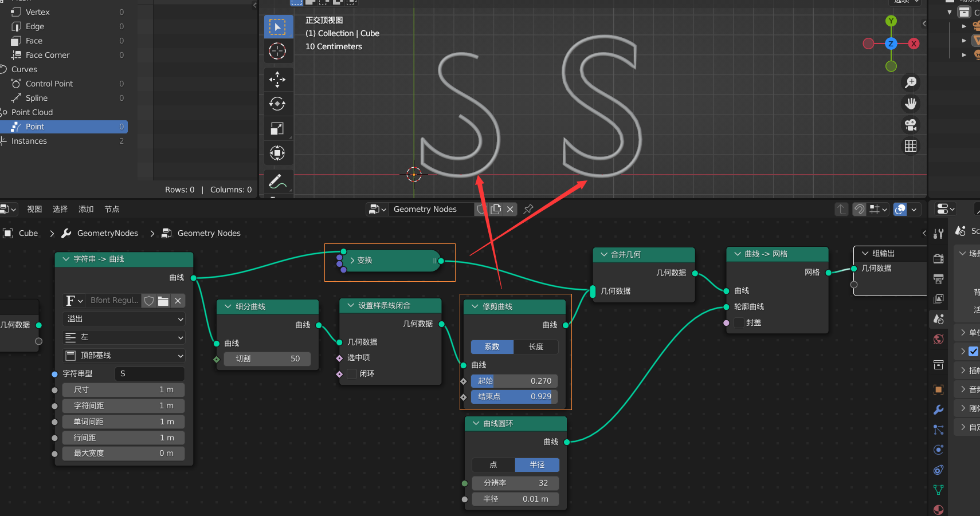Open font file folder in String to Curves node
The height and width of the screenshot is (516, 980).
[163, 301]
